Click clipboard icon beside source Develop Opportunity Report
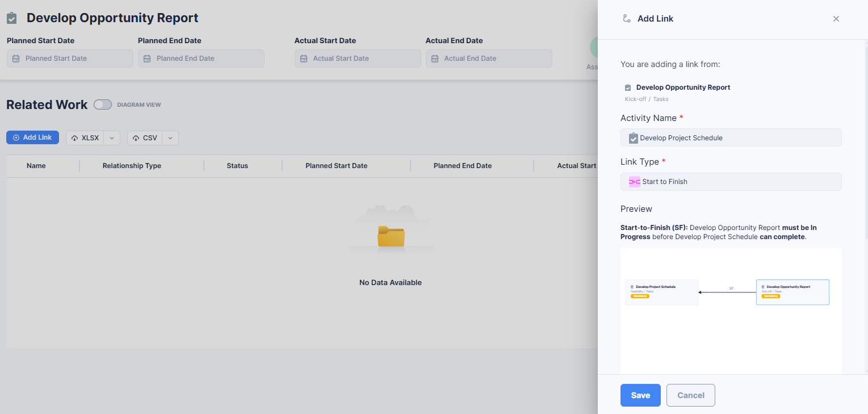The width and height of the screenshot is (868, 414). (628, 87)
